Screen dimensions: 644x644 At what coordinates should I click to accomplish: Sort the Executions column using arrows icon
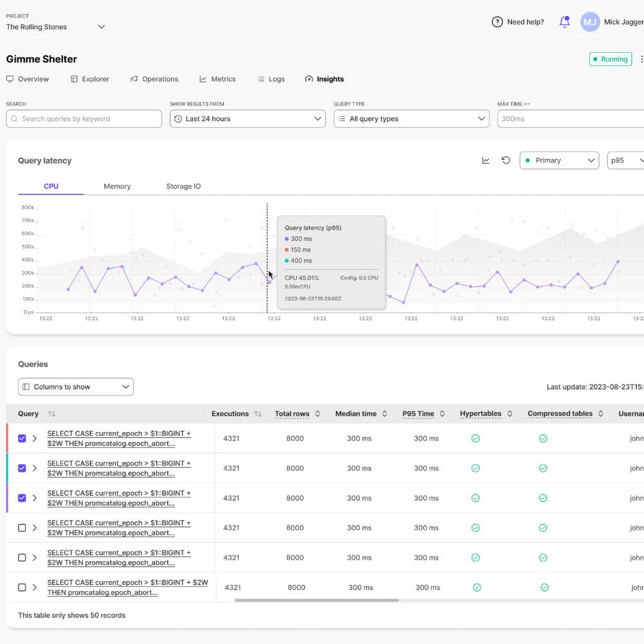click(258, 414)
